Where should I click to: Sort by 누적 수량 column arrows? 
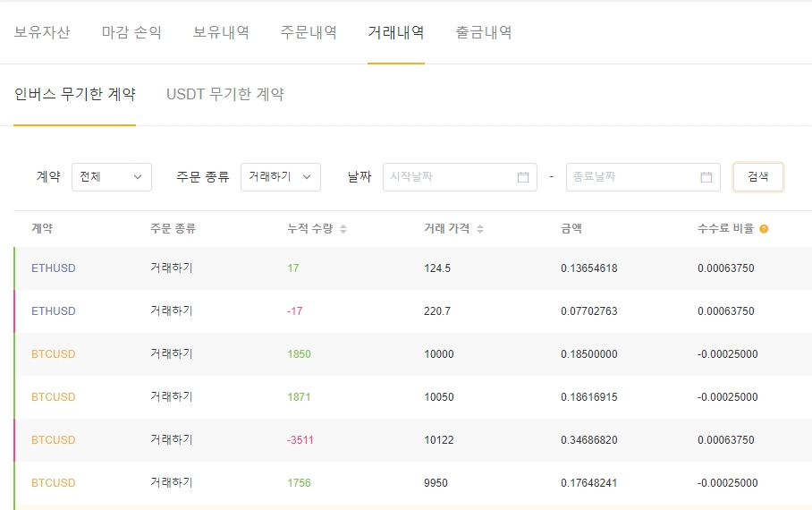[x=343, y=229]
